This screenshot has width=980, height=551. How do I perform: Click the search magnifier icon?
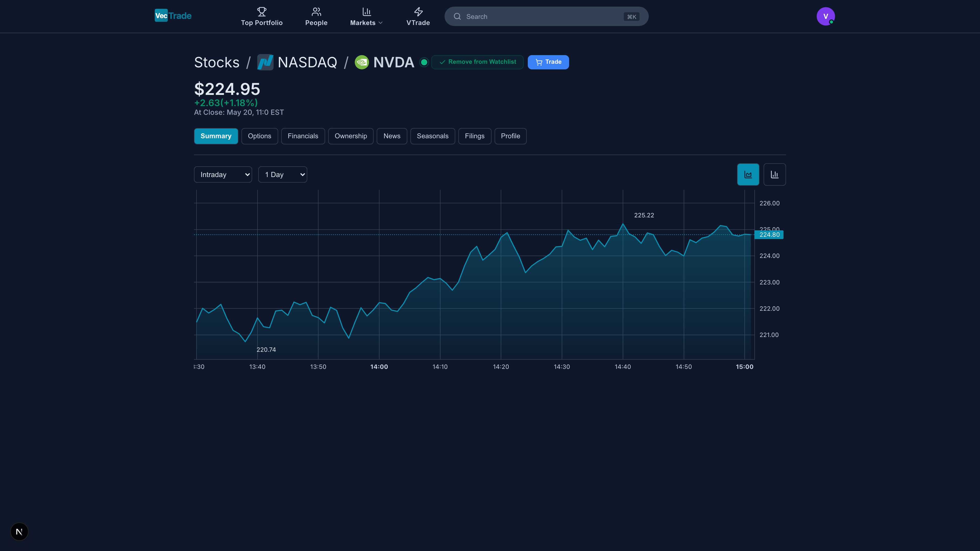(457, 16)
